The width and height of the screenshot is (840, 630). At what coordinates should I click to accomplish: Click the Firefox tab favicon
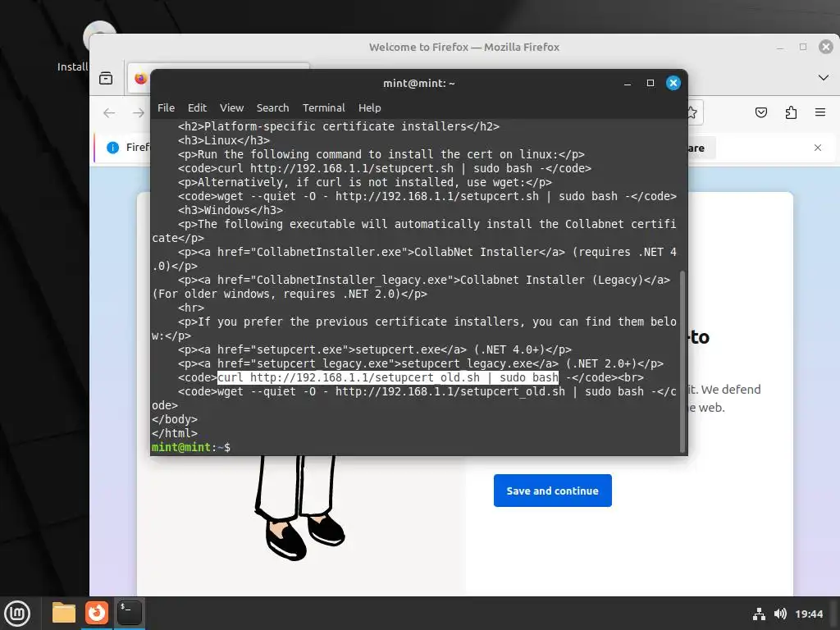click(x=141, y=79)
